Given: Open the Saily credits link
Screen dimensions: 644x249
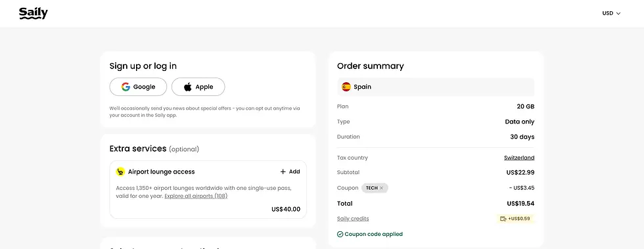Looking at the screenshot, I should coord(353,219).
